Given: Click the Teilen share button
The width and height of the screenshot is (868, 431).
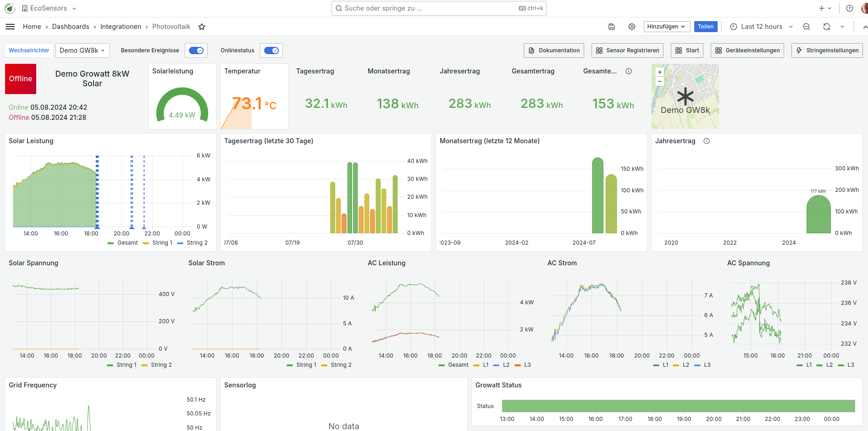Looking at the screenshot, I should 706,27.
